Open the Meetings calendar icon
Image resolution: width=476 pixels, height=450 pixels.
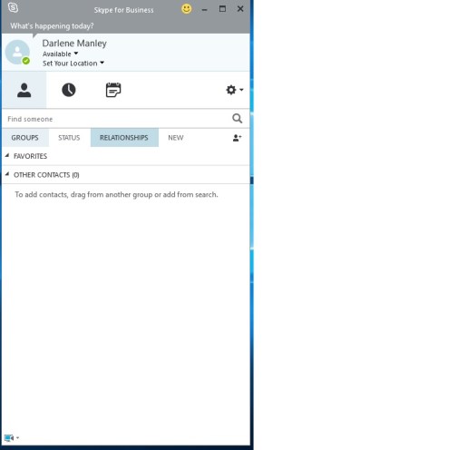(x=113, y=90)
